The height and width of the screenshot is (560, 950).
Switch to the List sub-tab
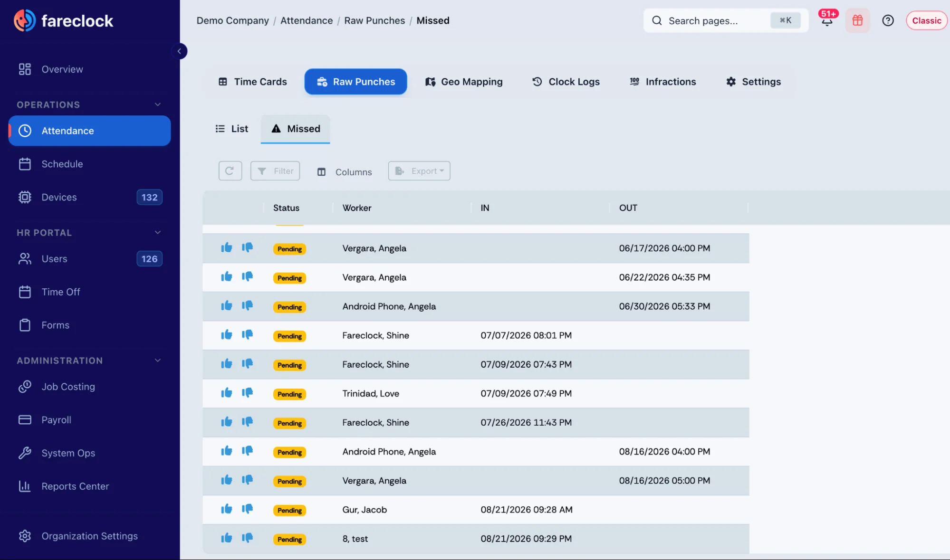232,129
